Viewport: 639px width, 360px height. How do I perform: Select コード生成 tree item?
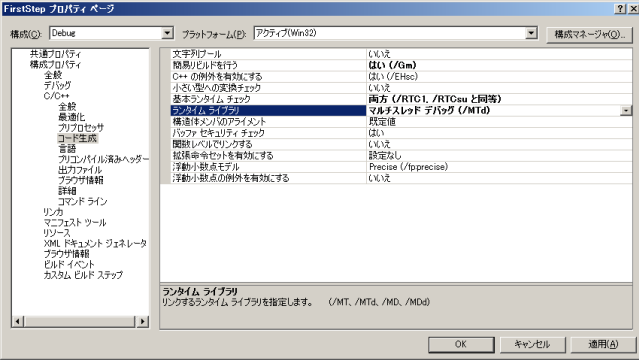77,138
